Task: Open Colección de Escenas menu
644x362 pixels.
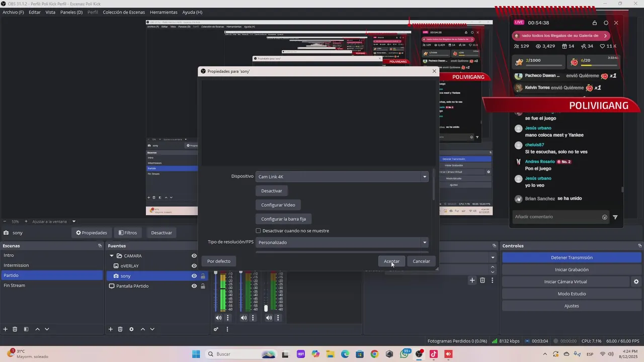Action: pos(124,12)
